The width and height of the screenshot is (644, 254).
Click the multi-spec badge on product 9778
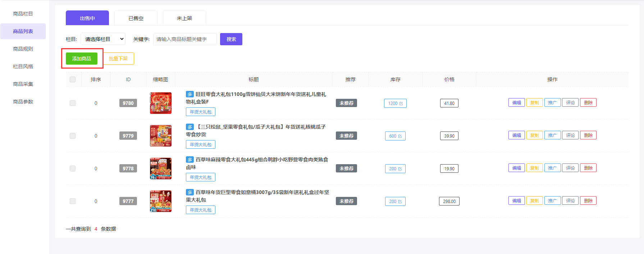pos(189,160)
